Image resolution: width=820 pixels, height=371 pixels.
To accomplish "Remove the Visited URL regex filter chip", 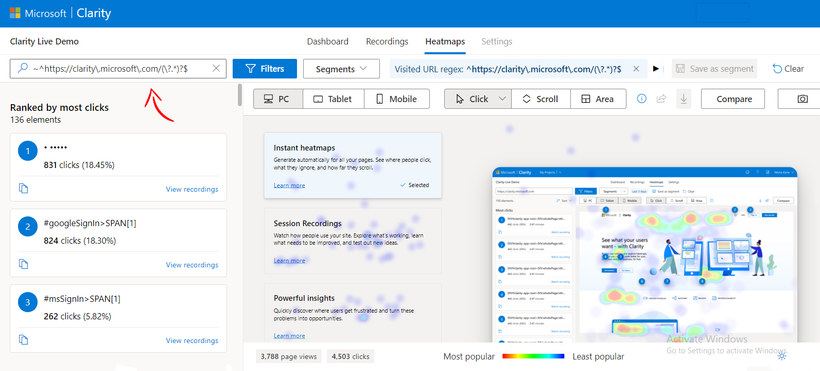I will (x=636, y=69).
